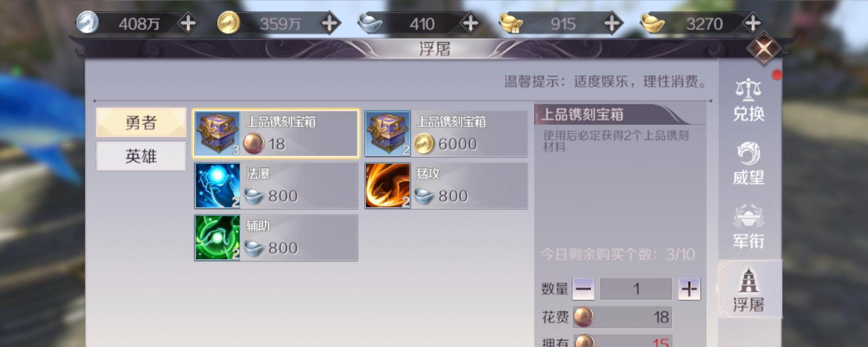Switch to the 勇者 category tab
868x347 pixels.
(x=141, y=123)
